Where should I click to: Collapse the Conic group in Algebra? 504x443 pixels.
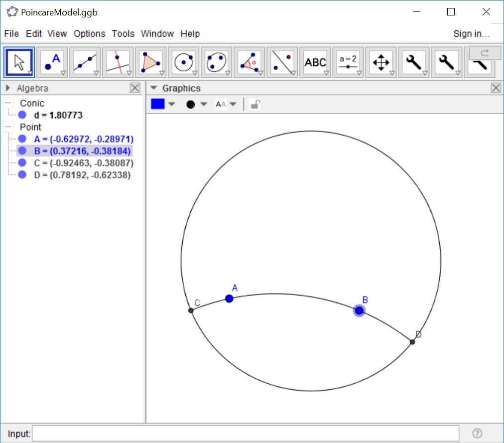[x=8, y=103]
